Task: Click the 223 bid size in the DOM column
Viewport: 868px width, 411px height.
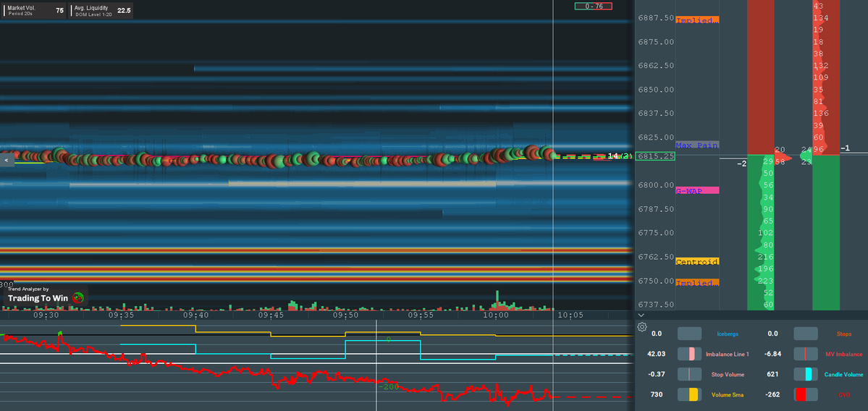Action: (x=766, y=281)
